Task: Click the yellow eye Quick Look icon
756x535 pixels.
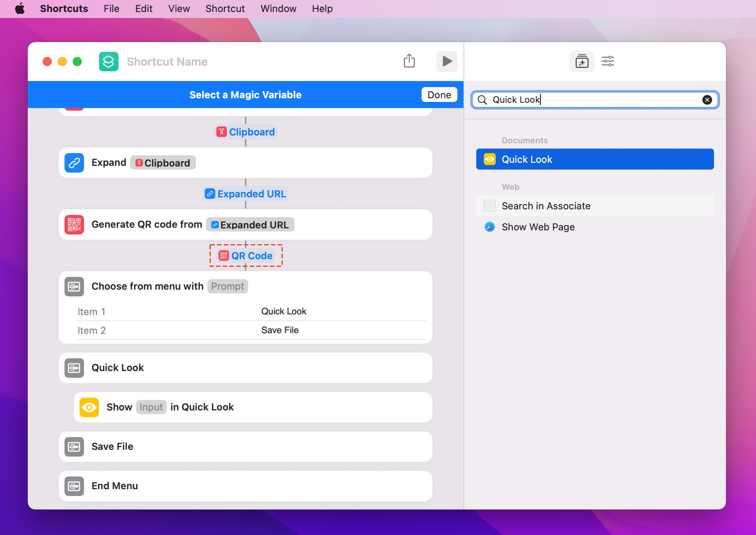Action: coord(89,407)
